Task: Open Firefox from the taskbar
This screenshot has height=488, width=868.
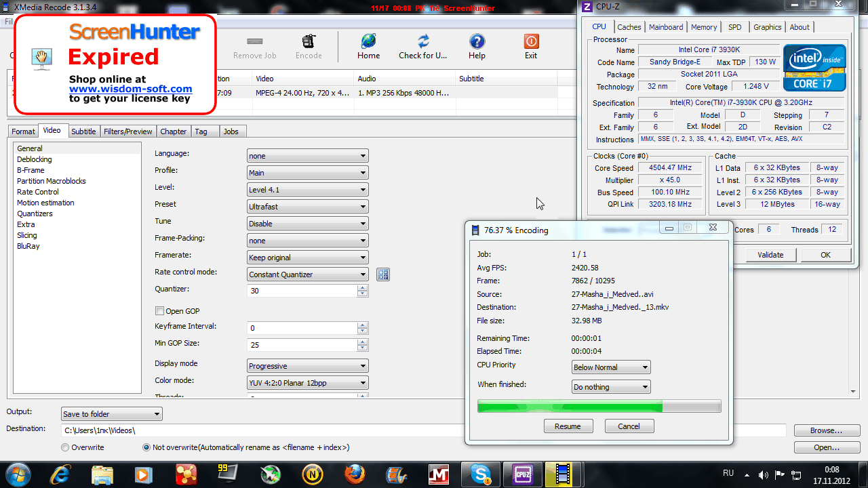Action: pyautogui.click(x=354, y=473)
